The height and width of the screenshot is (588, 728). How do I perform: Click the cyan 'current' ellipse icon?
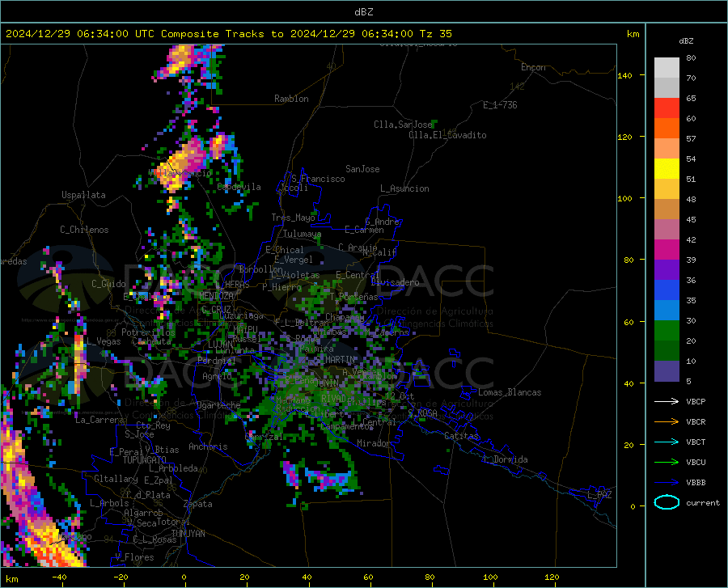tap(667, 502)
